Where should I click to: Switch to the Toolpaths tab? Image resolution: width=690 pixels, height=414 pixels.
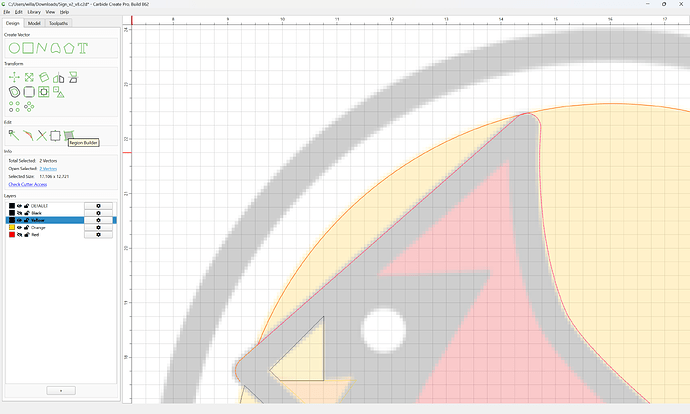pyautogui.click(x=58, y=23)
